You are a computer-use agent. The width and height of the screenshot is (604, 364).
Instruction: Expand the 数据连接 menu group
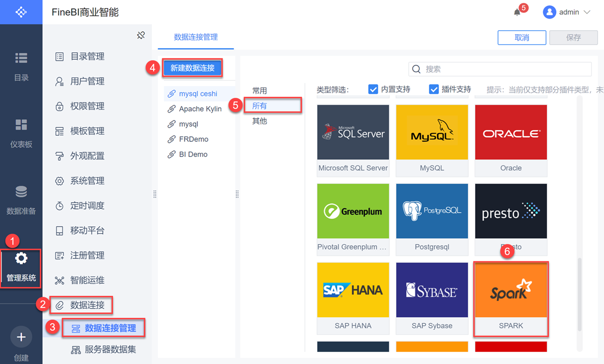(81, 305)
